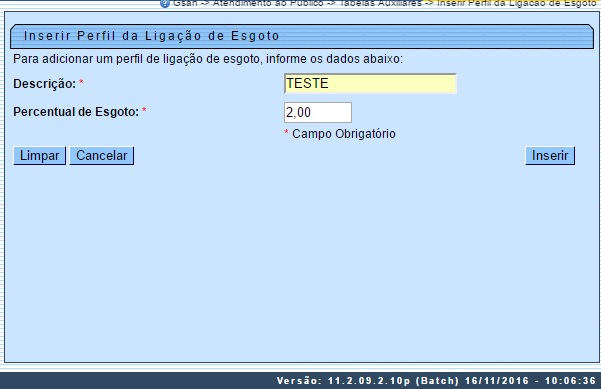Click the Percentual de Esgoto field with 2,00
The height and width of the screenshot is (389, 601).
pyautogui.click(x=318, y=112)
